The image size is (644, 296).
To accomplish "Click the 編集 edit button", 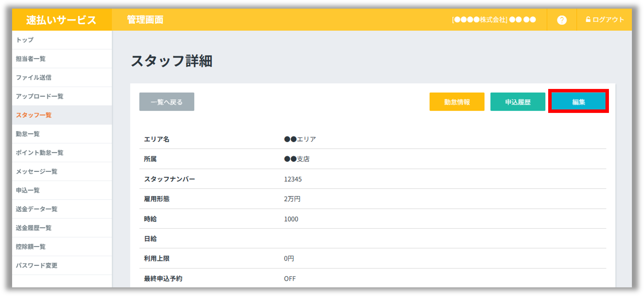I will [578, 102].
